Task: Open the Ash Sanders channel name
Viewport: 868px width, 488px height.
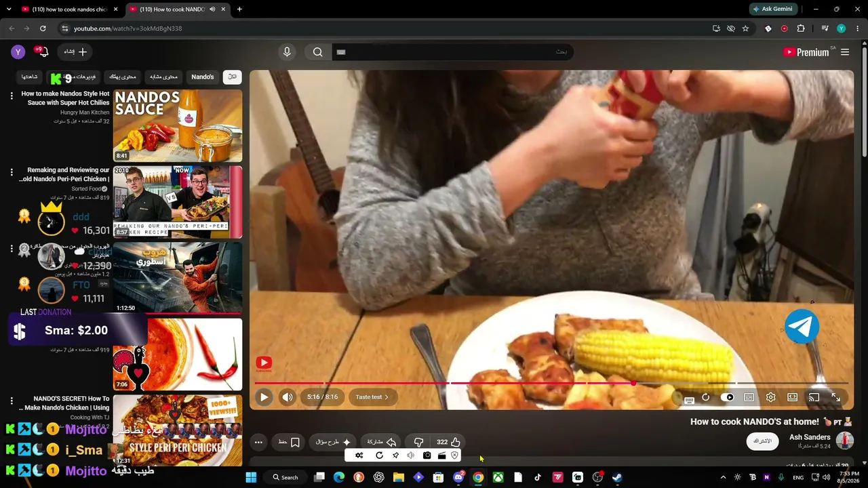Action: pyautogui.click(x=810, y=437)
